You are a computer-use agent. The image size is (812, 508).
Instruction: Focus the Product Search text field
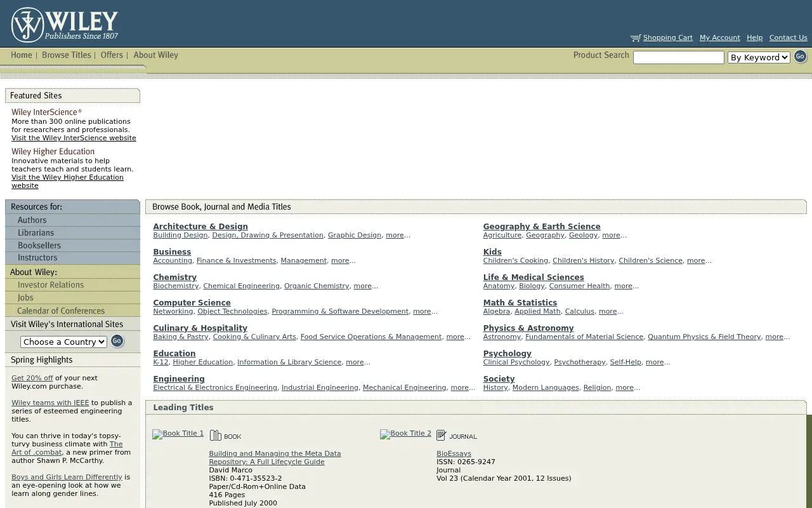coord(679,58)
